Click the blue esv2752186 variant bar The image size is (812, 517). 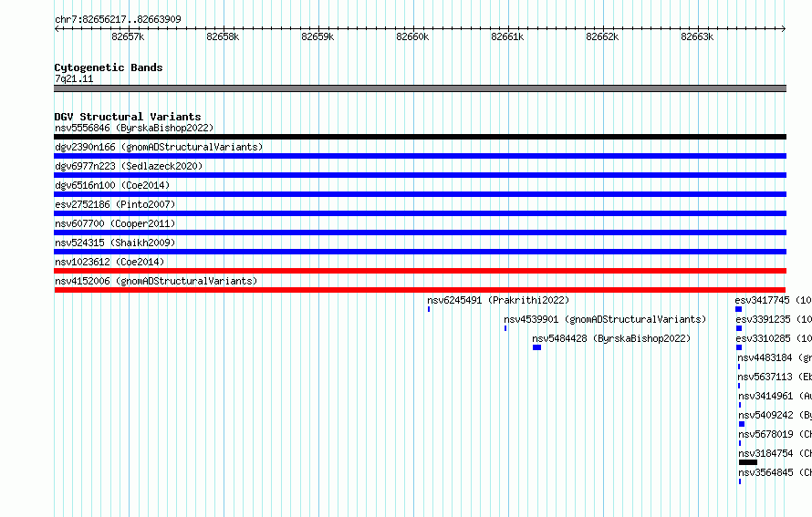point(420,213)
